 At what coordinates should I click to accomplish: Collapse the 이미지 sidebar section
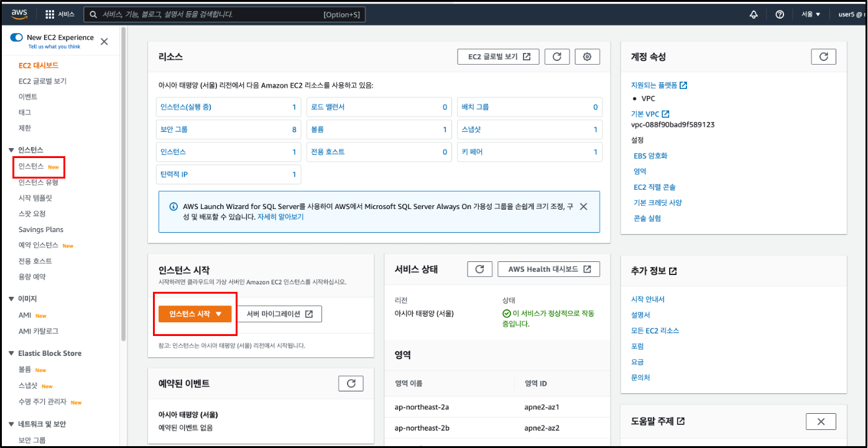(12, 299)
